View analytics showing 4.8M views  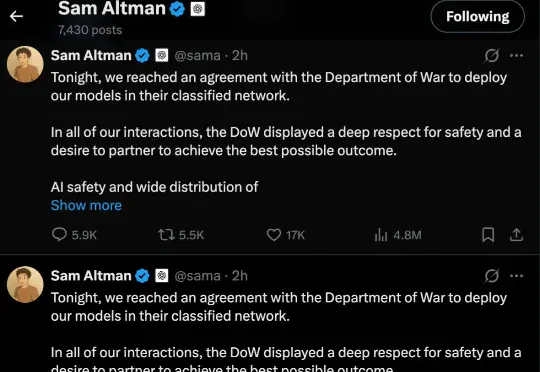coord(398,235)
